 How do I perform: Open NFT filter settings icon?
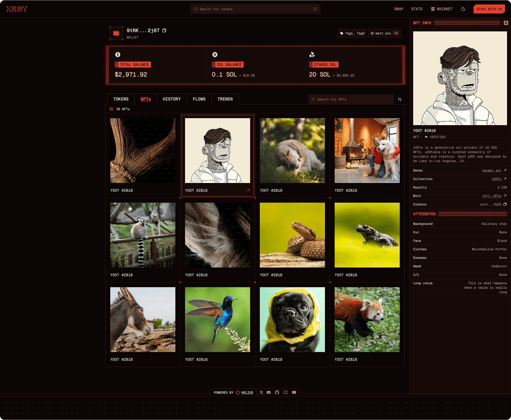click(x=400, y=99)
